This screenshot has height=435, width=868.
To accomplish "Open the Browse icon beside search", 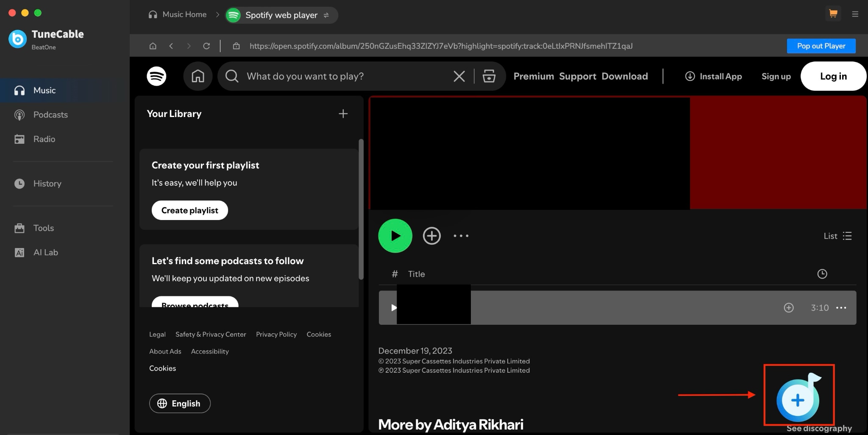I will [489, 76].
